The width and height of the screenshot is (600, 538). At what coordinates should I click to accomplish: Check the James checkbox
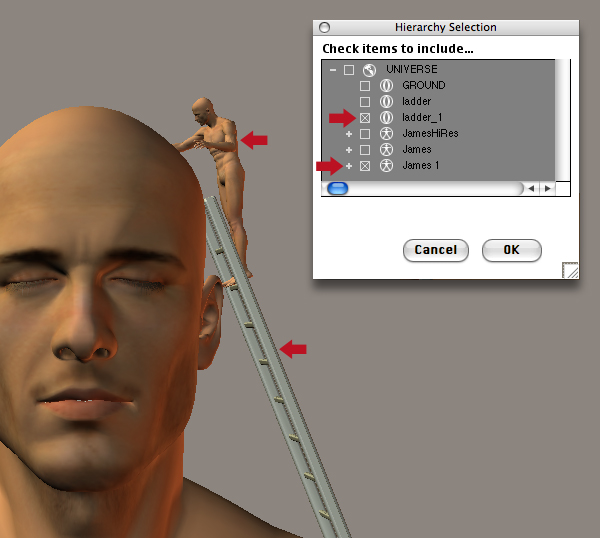365,150
